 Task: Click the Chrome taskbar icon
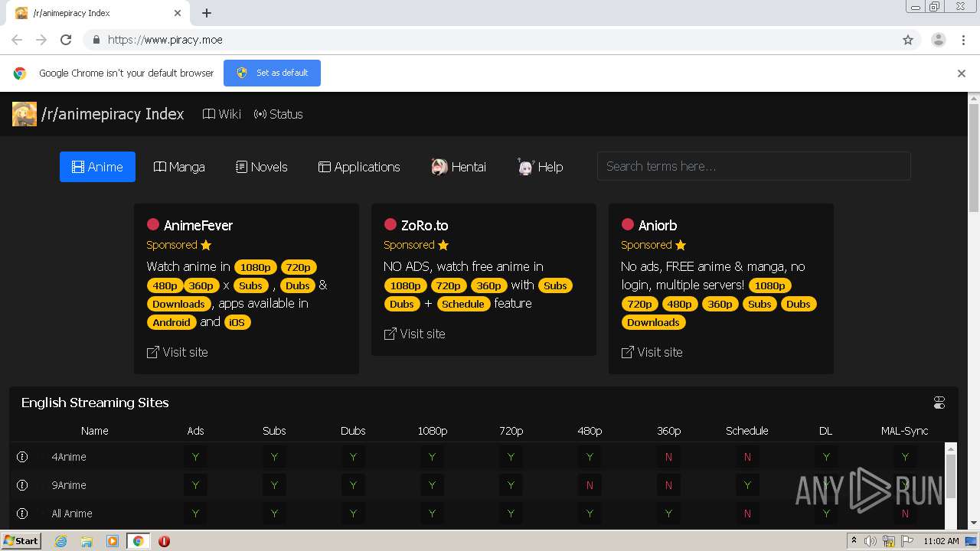click(x=138, y=541)
